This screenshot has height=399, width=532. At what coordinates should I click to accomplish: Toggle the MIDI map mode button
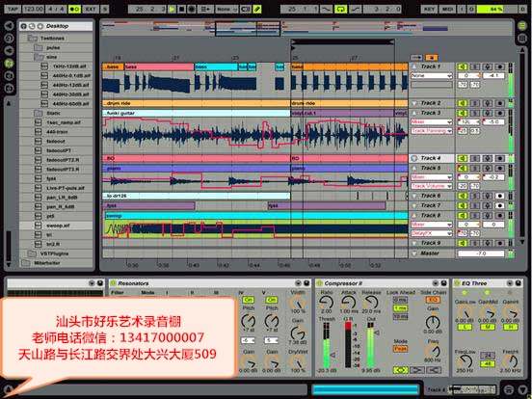[x=447, y=10]
